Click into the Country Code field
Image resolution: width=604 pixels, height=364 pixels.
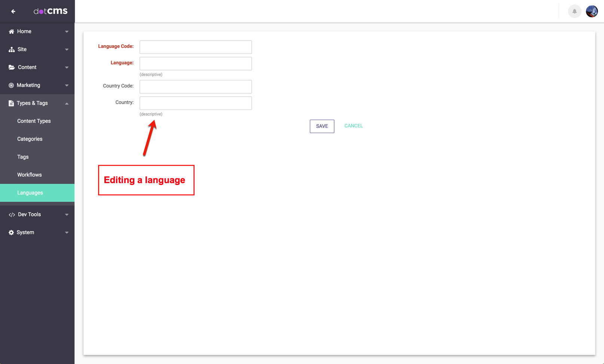point(195,87)
